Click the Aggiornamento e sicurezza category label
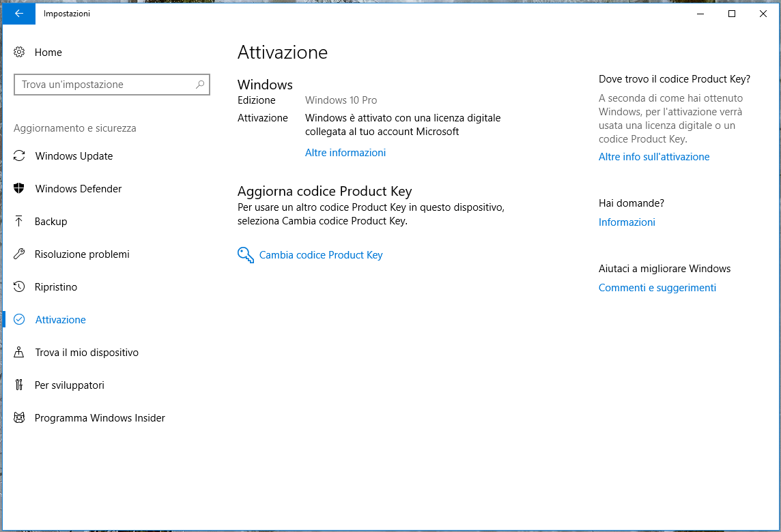Viewport: 781px width, 532px height. [x=74, y=128]
